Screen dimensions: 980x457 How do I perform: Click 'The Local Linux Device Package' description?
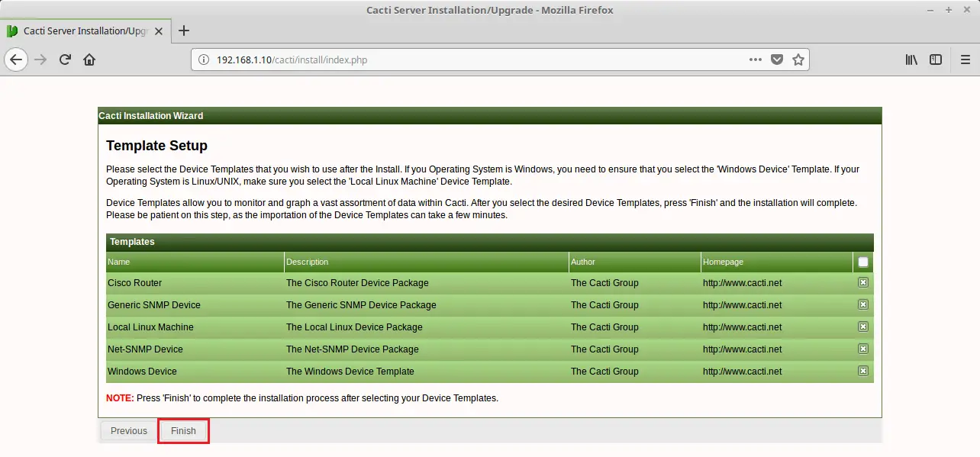point(354,327)
